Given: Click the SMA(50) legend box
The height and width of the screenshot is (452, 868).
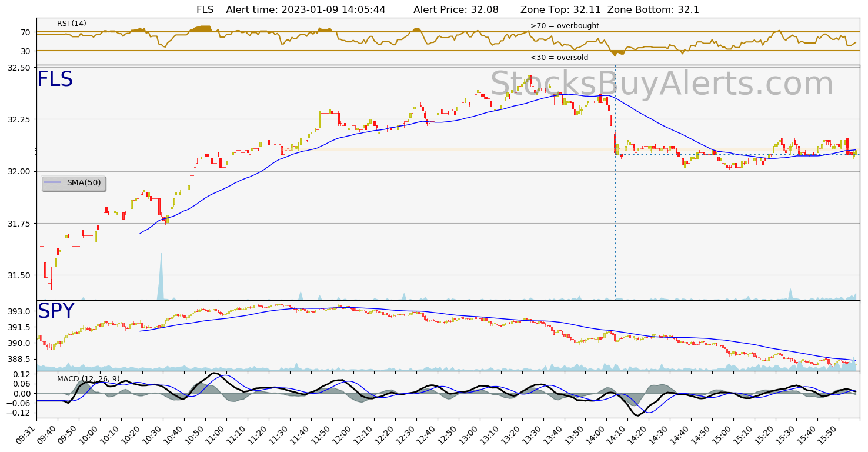Looking at the screenshot, I should coord(74,183).
